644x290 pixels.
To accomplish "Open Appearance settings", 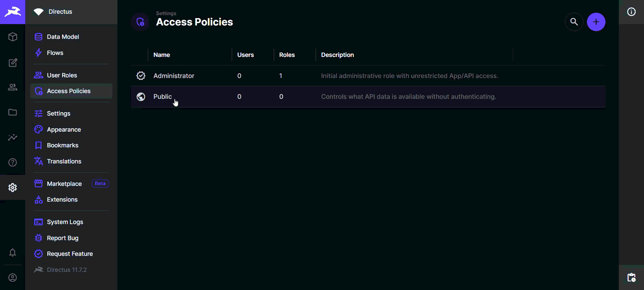I will 71,130.
